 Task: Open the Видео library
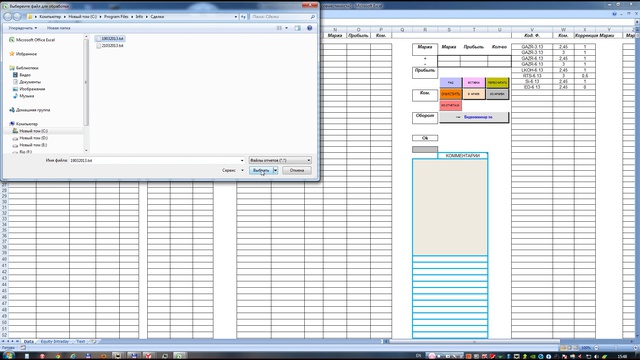point(22,75)
